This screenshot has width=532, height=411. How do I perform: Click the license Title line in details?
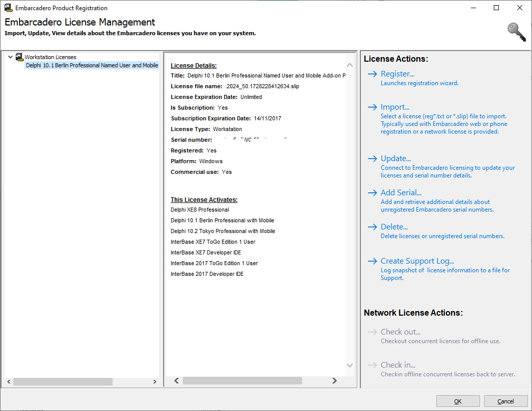(258, 75)
